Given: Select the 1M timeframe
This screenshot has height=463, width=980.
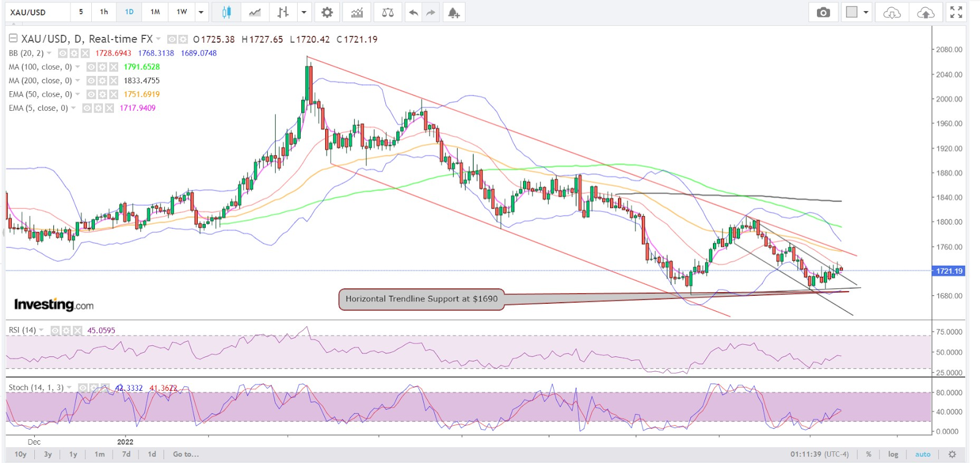Looking at the screenshot, I should [156, 12].
